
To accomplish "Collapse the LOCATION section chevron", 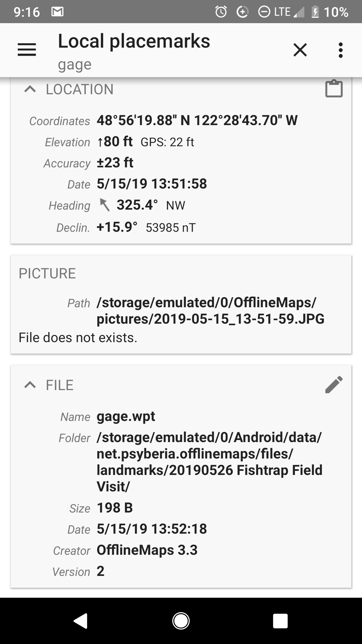I will coord(30,89).
